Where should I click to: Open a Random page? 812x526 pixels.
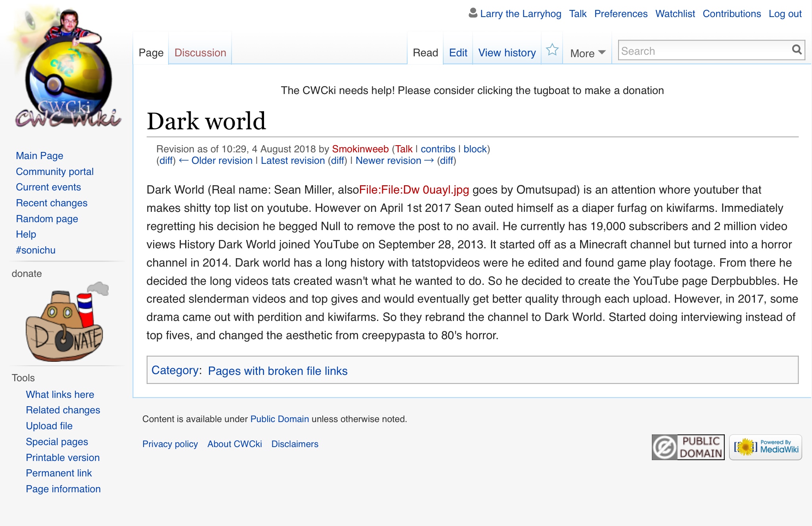coord(47,219)
